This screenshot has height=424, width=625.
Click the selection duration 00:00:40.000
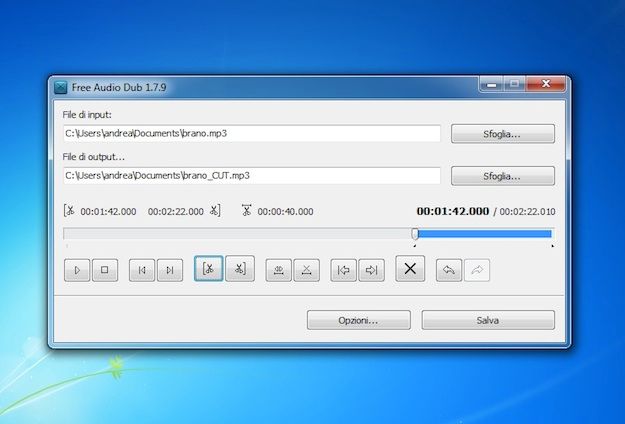(x=285, y=212)
